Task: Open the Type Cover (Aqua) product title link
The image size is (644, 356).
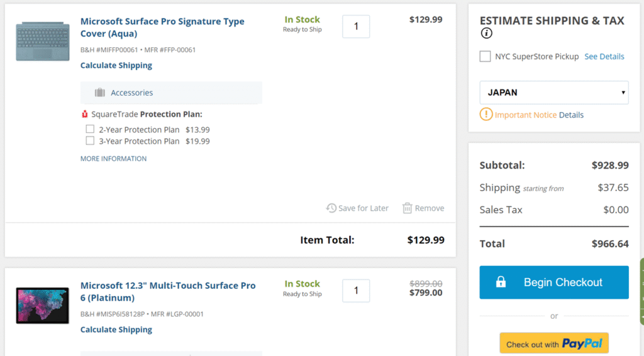Action: (162, 27)
